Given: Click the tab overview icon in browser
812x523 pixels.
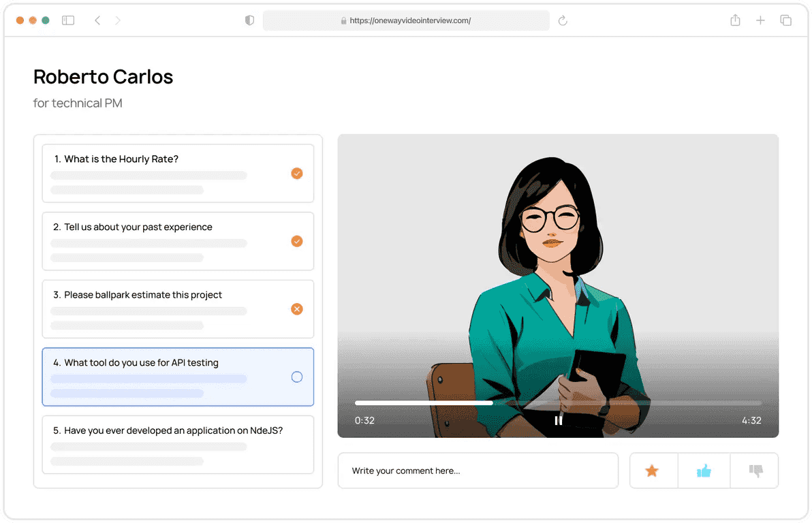Looking at the screenshot, I should click(x=785, y=20).
